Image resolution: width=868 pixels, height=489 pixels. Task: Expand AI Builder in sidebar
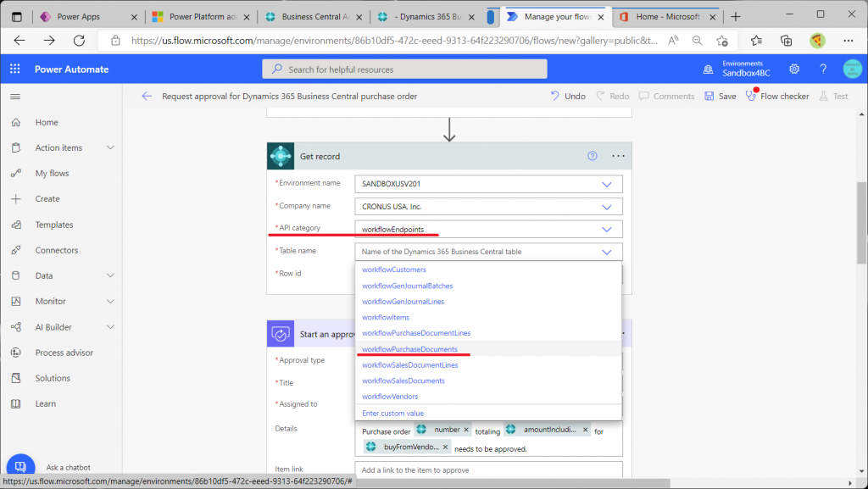(111, 327)
